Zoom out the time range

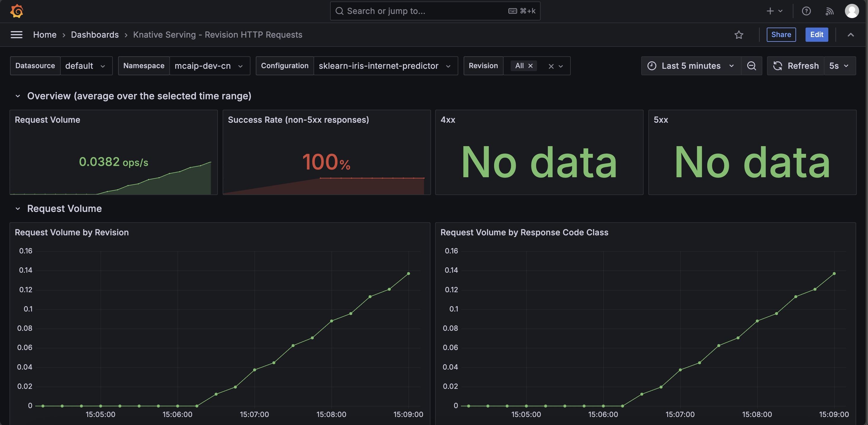click(751, 66)
